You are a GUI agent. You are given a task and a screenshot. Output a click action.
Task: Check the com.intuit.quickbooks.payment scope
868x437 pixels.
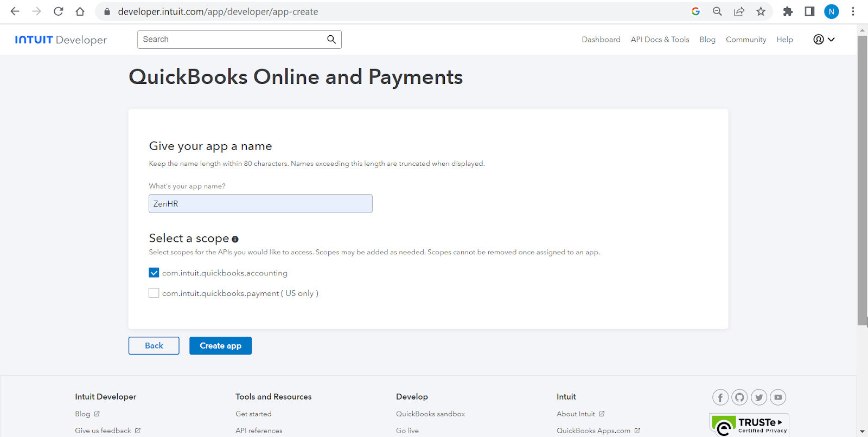tap(154, 293)
